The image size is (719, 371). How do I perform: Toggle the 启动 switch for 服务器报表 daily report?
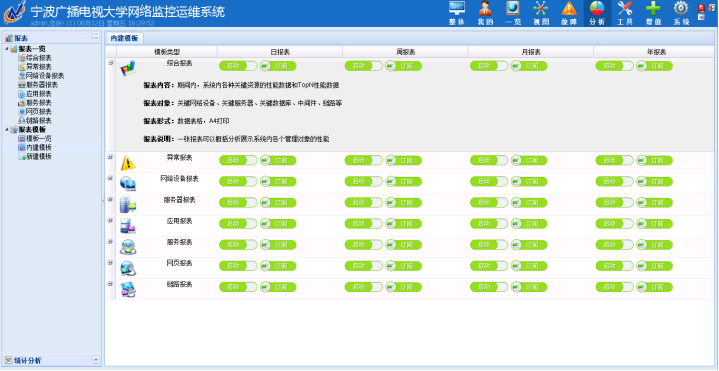click(x=238, y=203)
